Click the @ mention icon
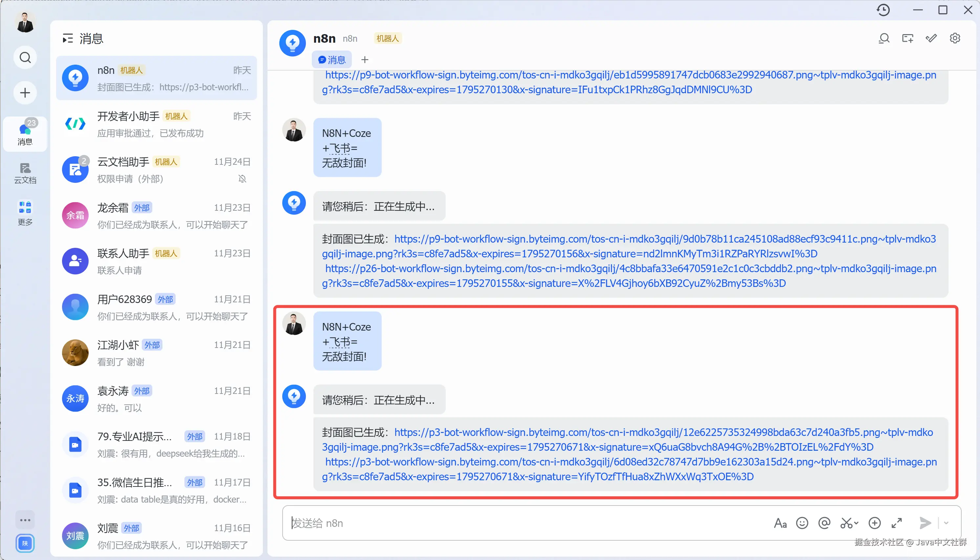 click(824, 523)
